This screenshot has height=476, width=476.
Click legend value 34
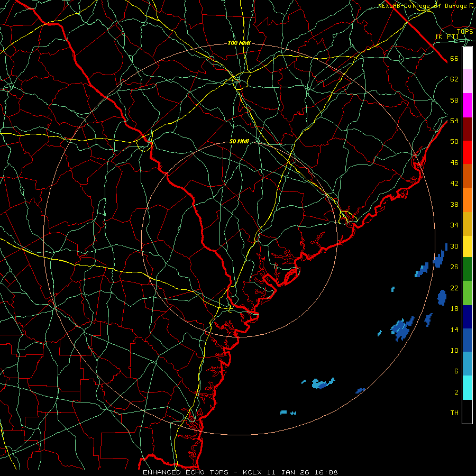click(454, 225)
